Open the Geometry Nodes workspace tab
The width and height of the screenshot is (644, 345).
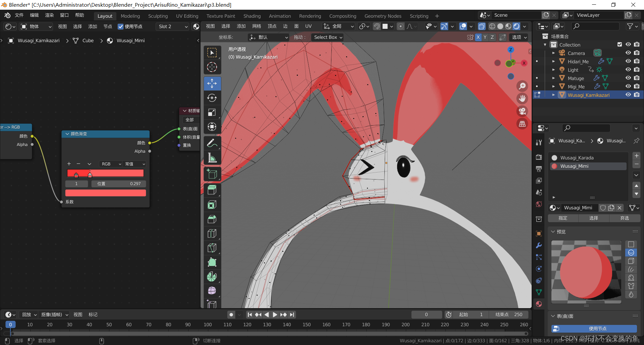(383, 16)
